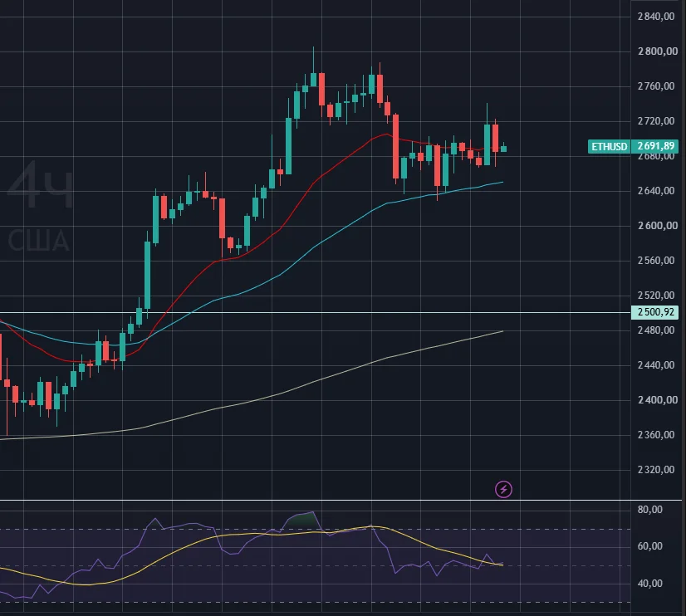686x616 pixels.
Task: Click the 2 440,00 price scale label
Action: click(x=656, y=365)
